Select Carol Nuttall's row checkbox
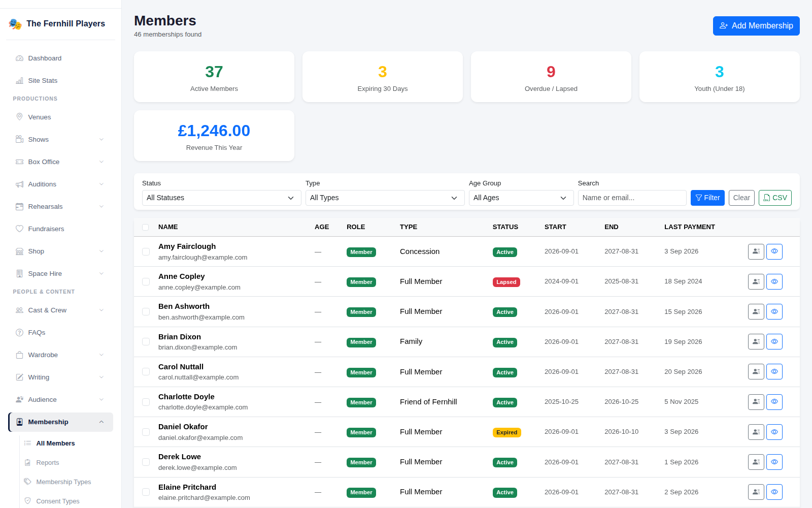Screen dimensions: 812x508 [x=146, y=372]
